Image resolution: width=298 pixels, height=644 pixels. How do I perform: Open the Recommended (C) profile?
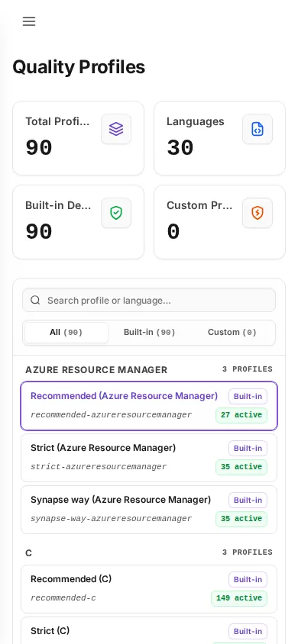pos(149,589)
